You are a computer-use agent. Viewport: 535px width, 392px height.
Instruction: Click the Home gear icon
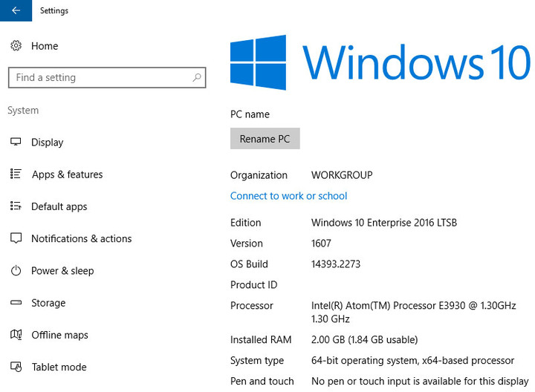(x=16, y=46)
